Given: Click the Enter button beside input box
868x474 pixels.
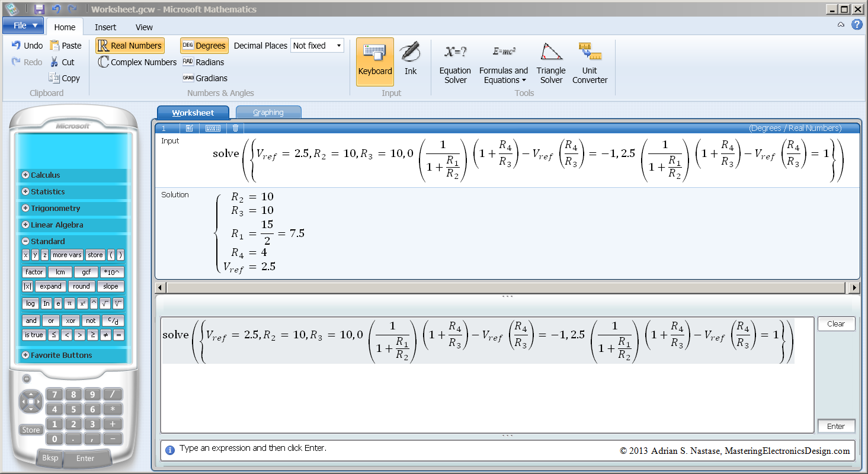Looking at the screenshot, I should (x=836, y=426).
